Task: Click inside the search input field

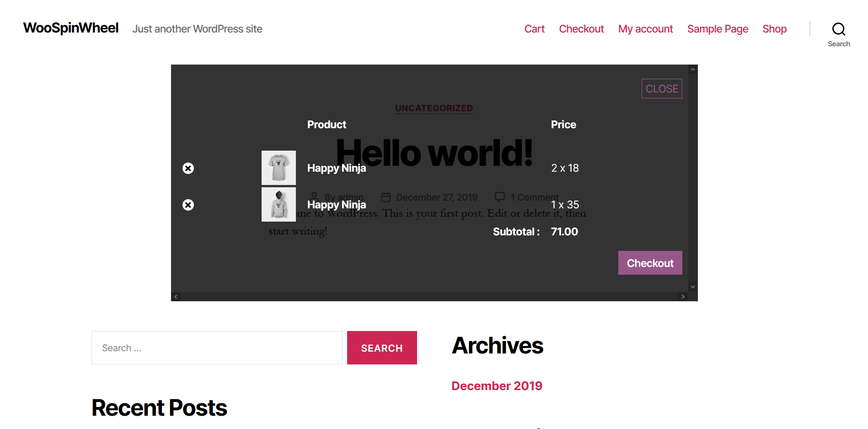Action: pyautogui.click(x=216, y=348)
